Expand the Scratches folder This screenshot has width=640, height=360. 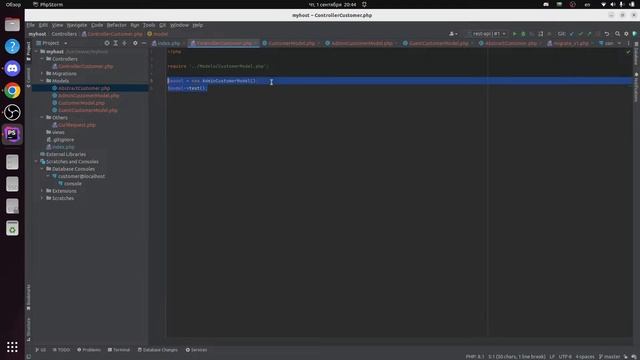(42, 198)
